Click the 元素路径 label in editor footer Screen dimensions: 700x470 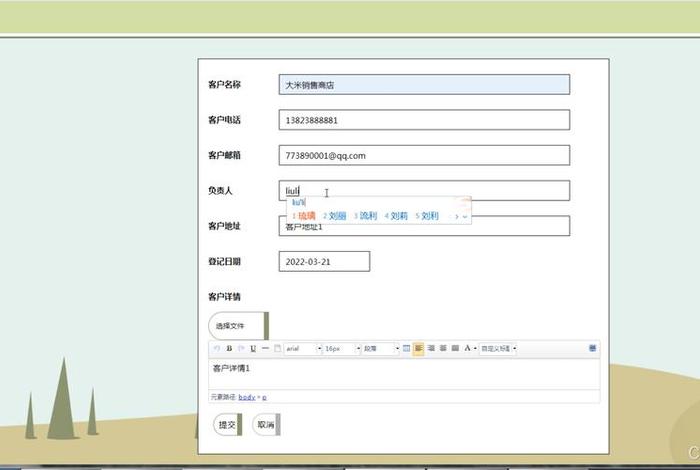(x=223, y=397)
